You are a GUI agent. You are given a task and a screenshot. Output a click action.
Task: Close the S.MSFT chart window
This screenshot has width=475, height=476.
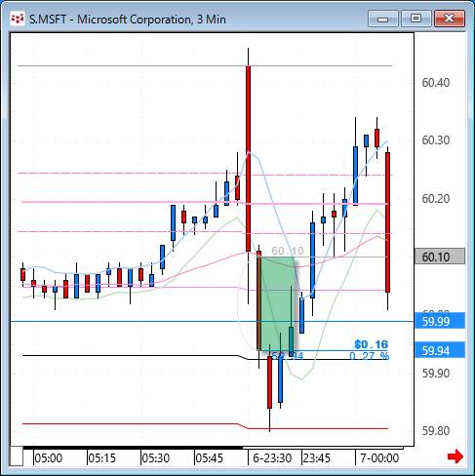coord(450,19)
